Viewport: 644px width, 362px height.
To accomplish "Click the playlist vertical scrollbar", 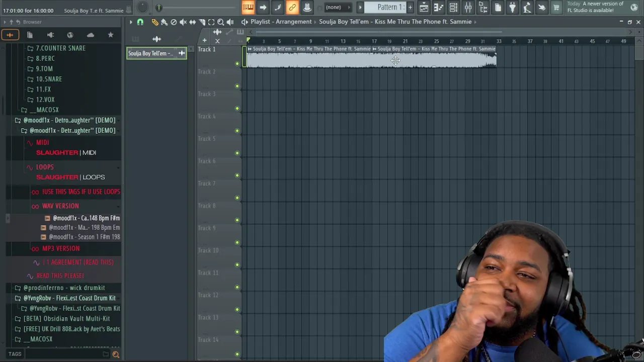I will (x=639, y=53).
